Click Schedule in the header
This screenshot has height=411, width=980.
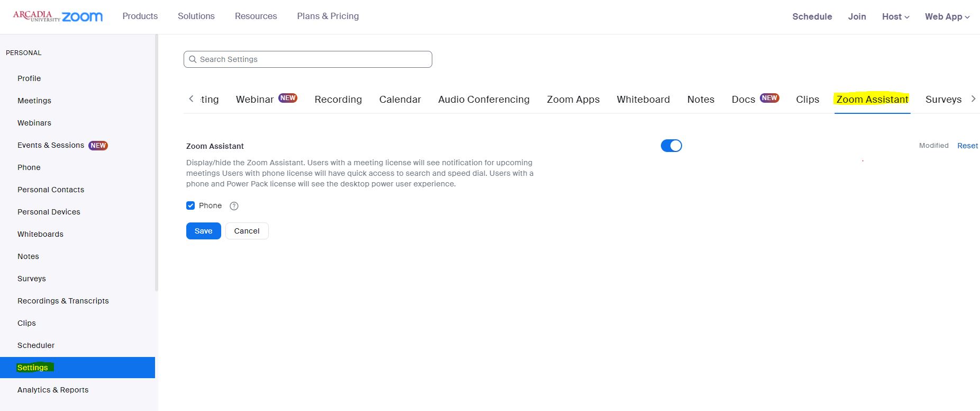pyautogui.click(x=812, y=16)
